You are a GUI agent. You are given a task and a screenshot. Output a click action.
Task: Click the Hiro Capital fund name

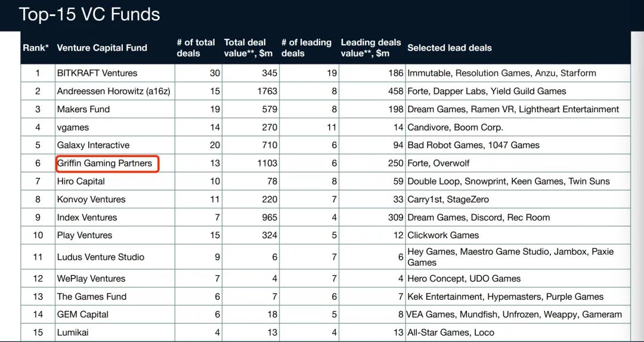coord(81,181)
